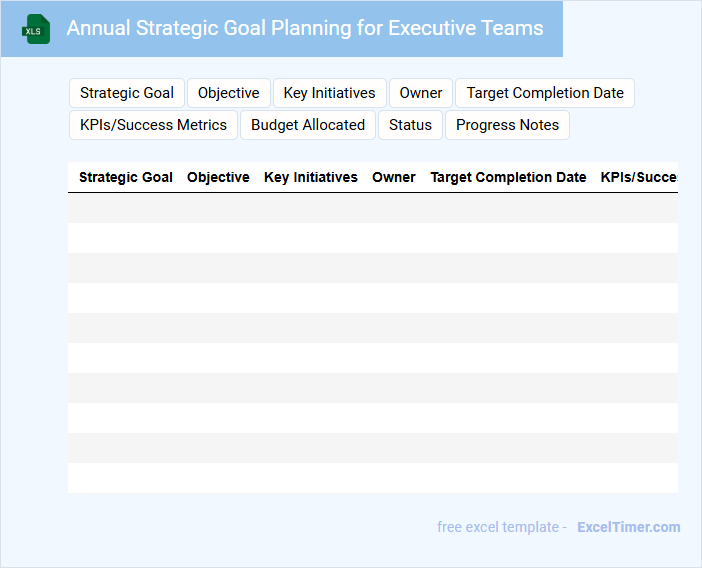Click the Strategic Goal column header
This screenshot has height=568, width=702.
pyautogui.click(x=126, y=177)
